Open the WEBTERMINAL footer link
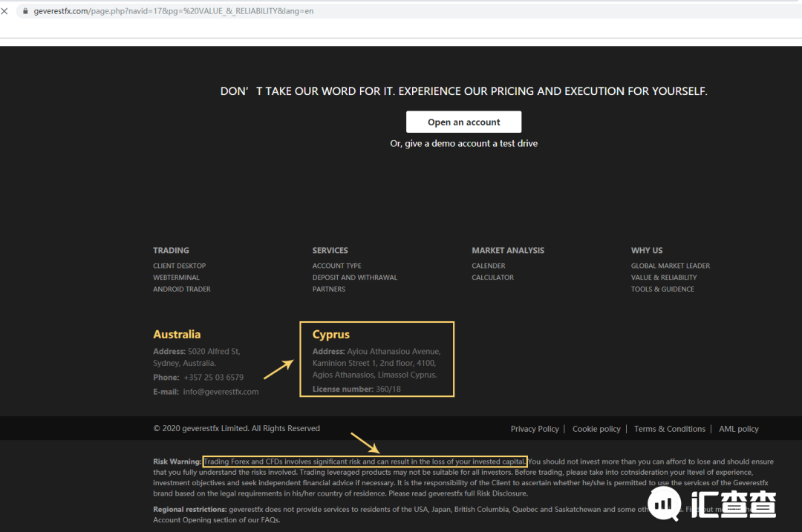This screenshot has height=532, width=802. coord(177,278)
